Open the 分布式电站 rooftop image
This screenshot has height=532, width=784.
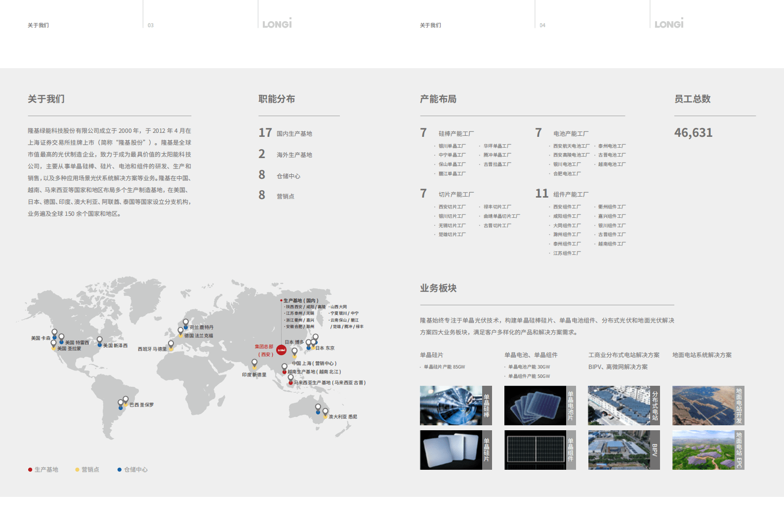point(619,406)
